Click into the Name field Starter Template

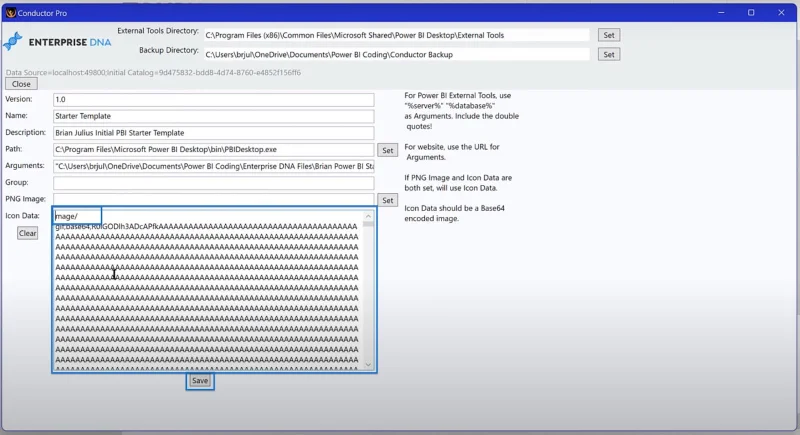coord(213,116)
